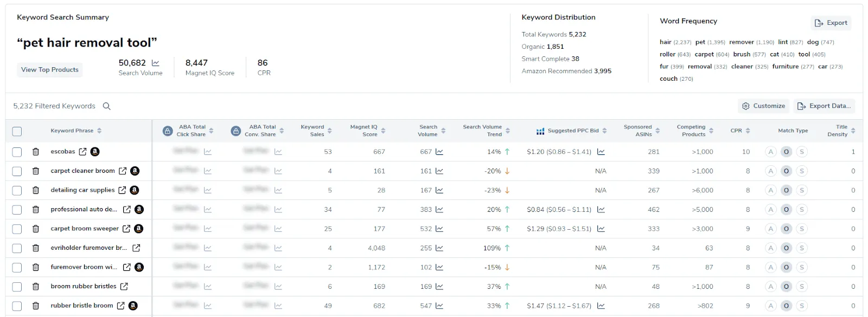Open Customize columns settings
Viewport: 868px width, 317px height.
[x=763, y=106]
